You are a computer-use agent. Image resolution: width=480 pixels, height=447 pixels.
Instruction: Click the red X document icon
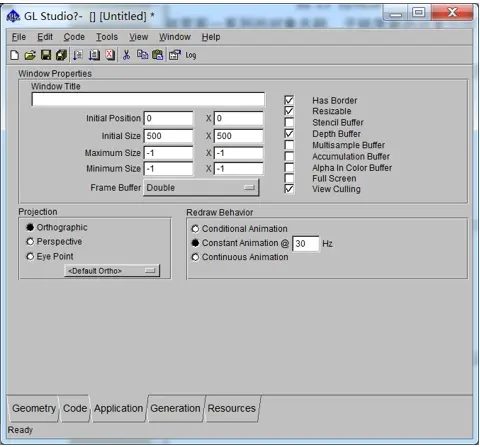point(110,55)
